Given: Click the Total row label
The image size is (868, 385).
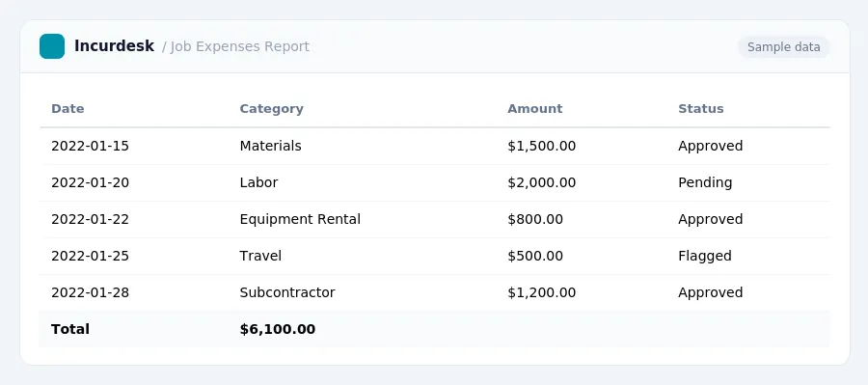Looking at the screenshot, I should (70, 329).
